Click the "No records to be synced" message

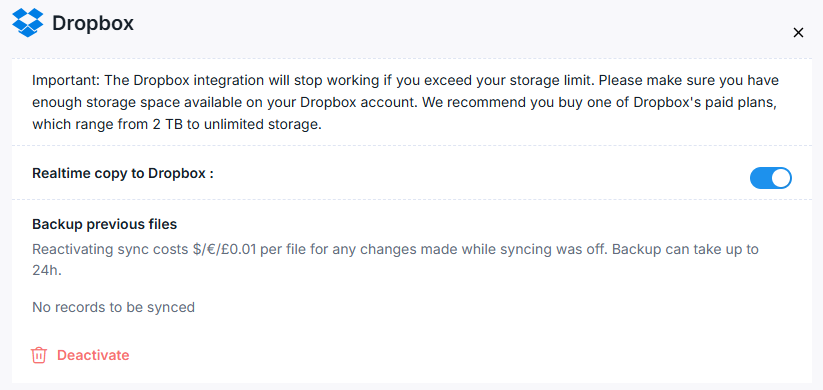pos(113,307)
